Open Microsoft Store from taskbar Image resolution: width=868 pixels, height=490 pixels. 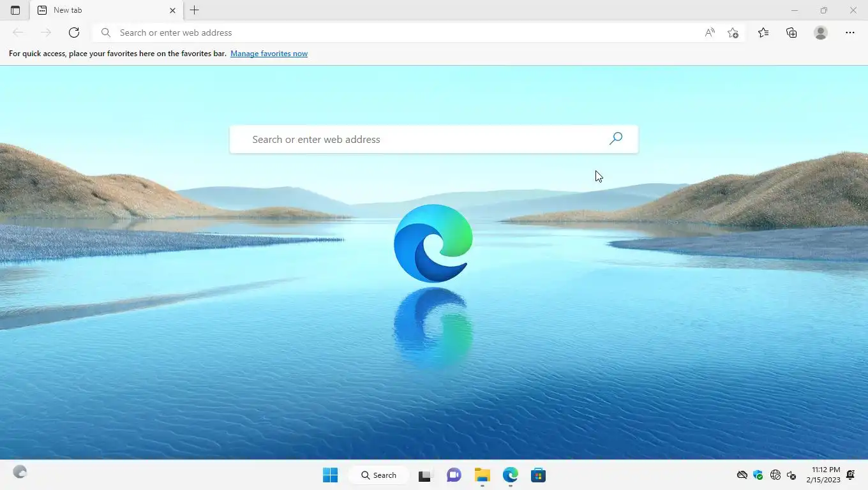click(538, 475)
